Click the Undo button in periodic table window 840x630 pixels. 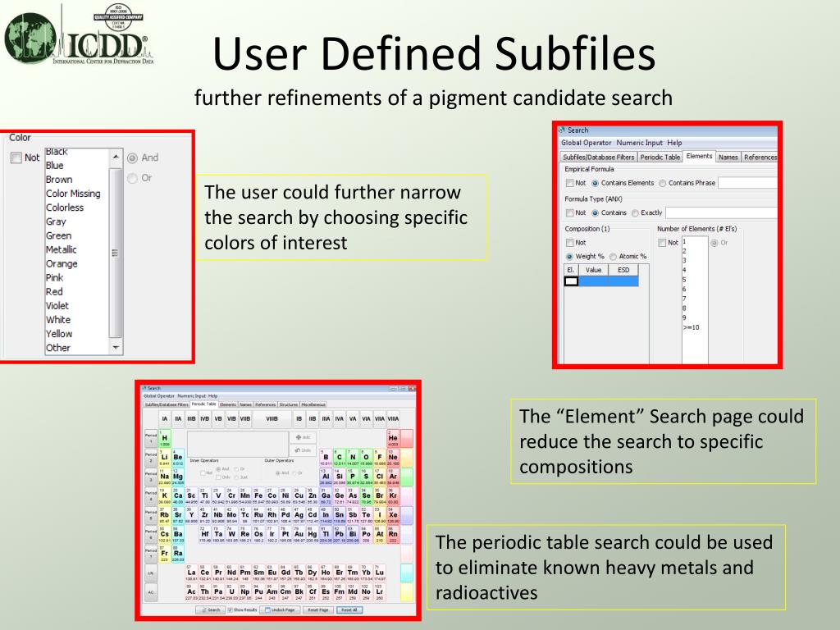coord(303,450)
